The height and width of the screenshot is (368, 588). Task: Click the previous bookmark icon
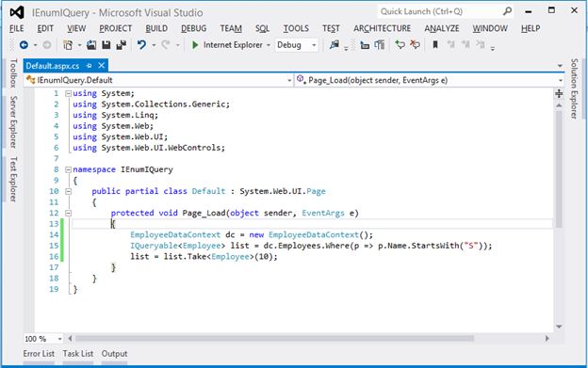click(x=450, y=45)
